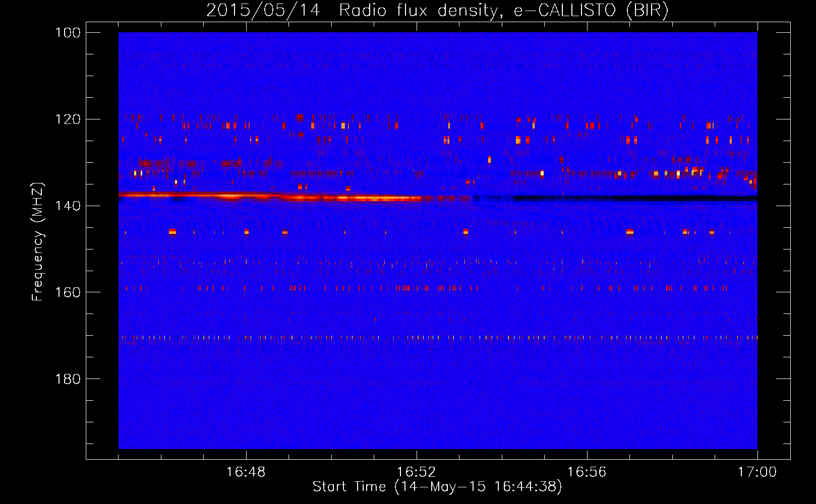Click the 140 frequency tick label
816x504 pixels.
68,206
